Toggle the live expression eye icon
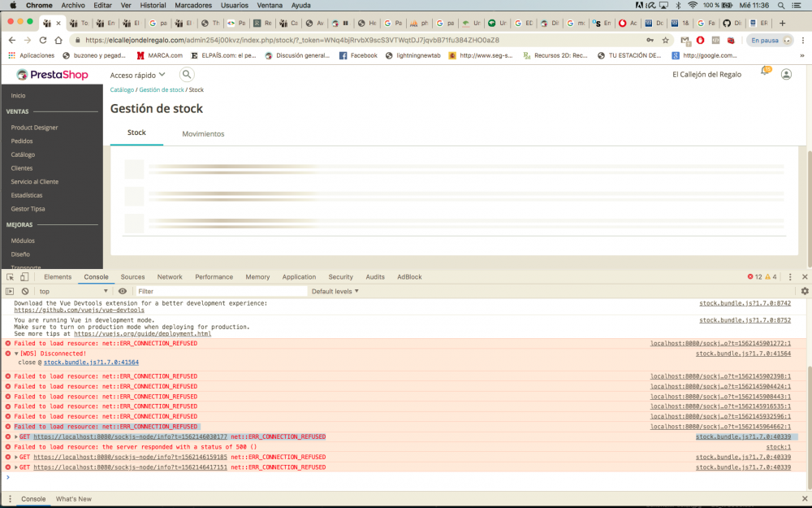This screenshot has width=812, height=508. (123, 291)
